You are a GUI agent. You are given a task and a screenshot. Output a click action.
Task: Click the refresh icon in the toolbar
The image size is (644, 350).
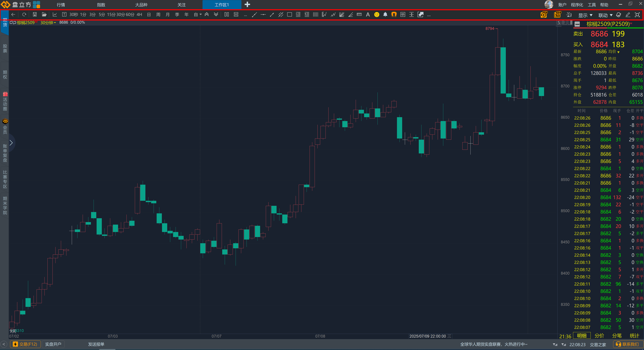[24, 14]
